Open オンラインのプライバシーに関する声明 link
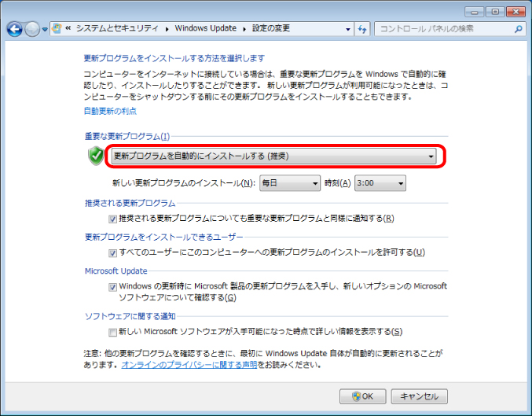 pos(189,365)
